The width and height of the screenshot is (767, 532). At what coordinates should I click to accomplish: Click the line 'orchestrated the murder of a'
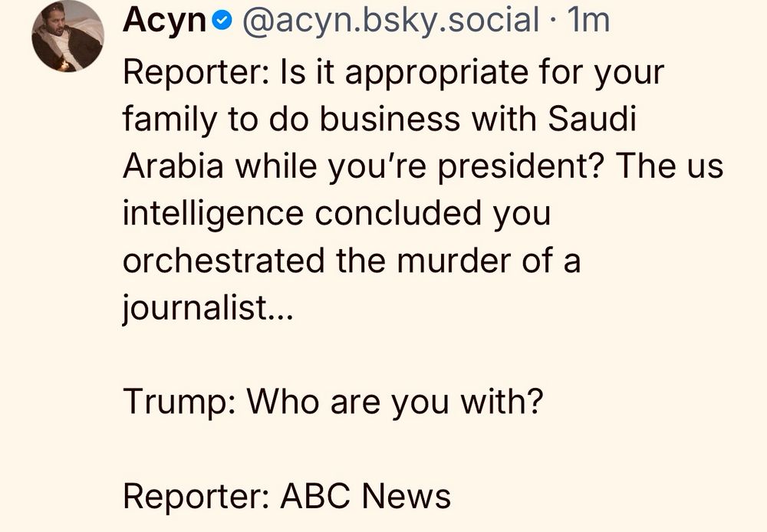(351, 261)
